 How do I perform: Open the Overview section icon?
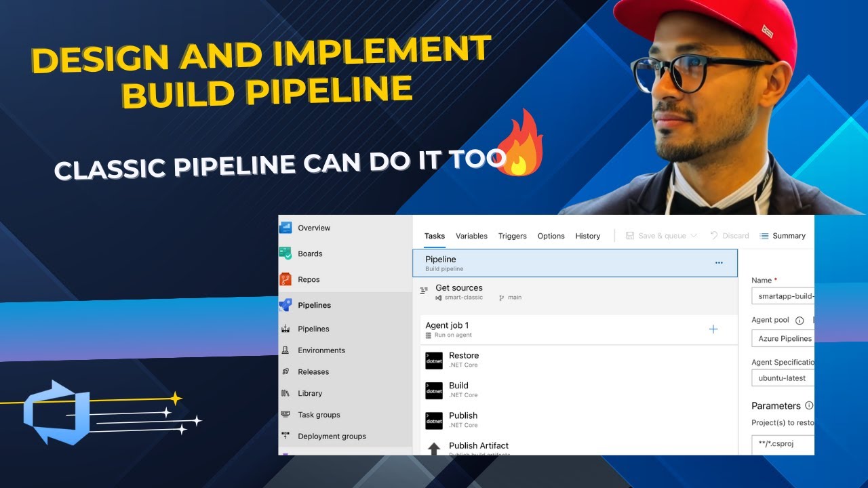pyautogui.click(x=285, y=228)
